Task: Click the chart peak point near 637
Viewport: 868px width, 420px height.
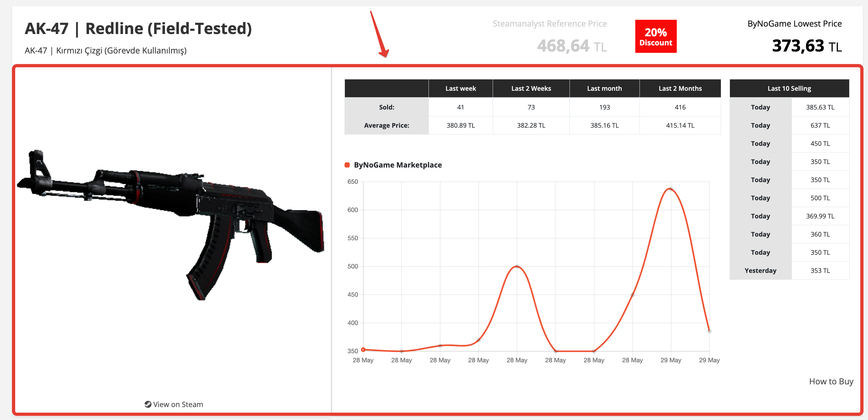Action: (x=671, y=189)
